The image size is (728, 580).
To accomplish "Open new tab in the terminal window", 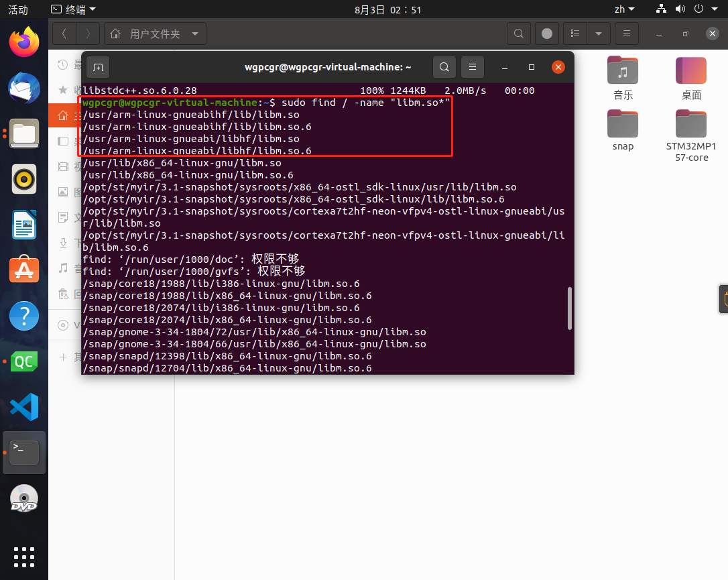I will (x=98, y=67).
